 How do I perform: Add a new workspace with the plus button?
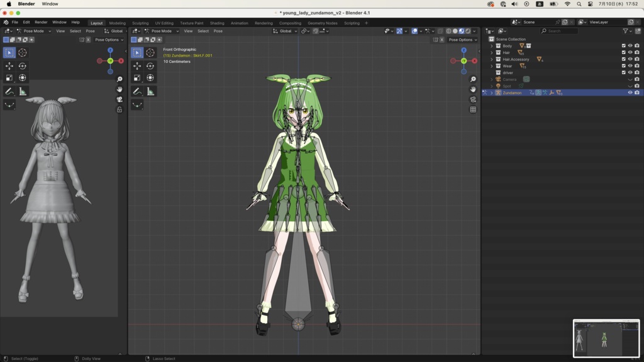tap(367, 23)
